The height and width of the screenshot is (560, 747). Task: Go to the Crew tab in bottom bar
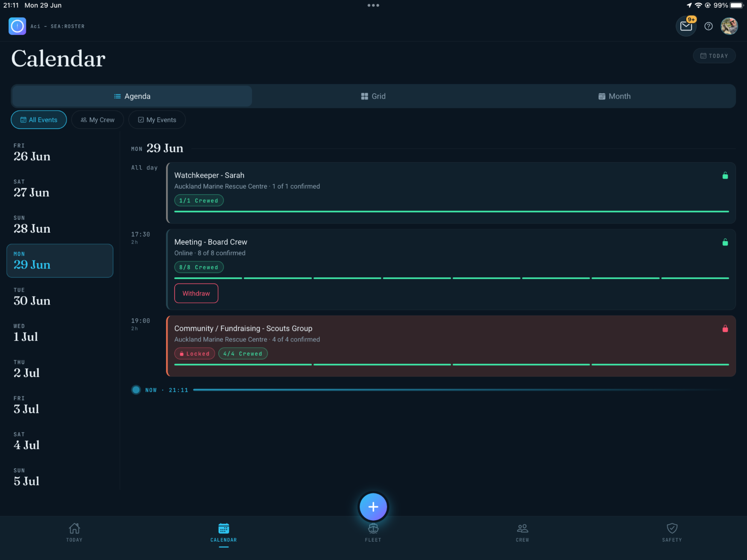(523, 533)
